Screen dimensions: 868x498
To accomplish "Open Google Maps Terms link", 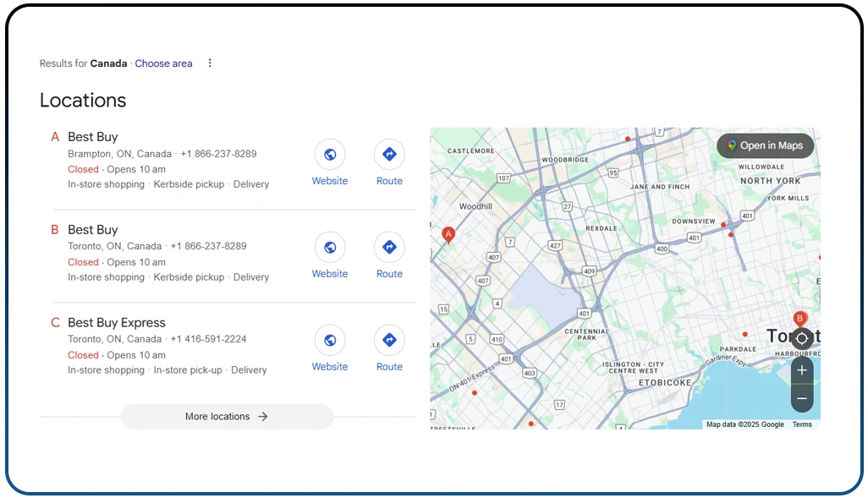I will 801,424.
